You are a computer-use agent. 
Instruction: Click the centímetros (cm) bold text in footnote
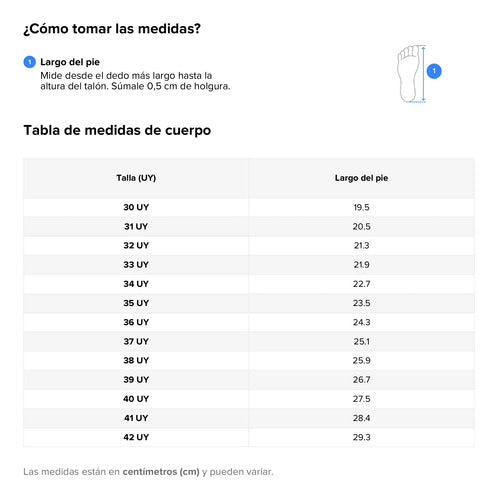click(161, 472)
